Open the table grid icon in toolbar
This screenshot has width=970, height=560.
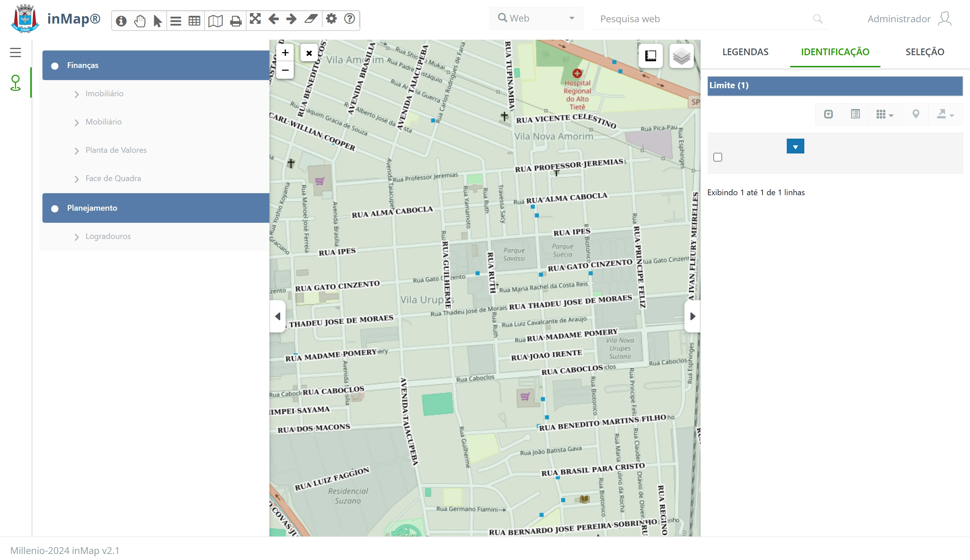pyautogui.click(x=194, y=21)
